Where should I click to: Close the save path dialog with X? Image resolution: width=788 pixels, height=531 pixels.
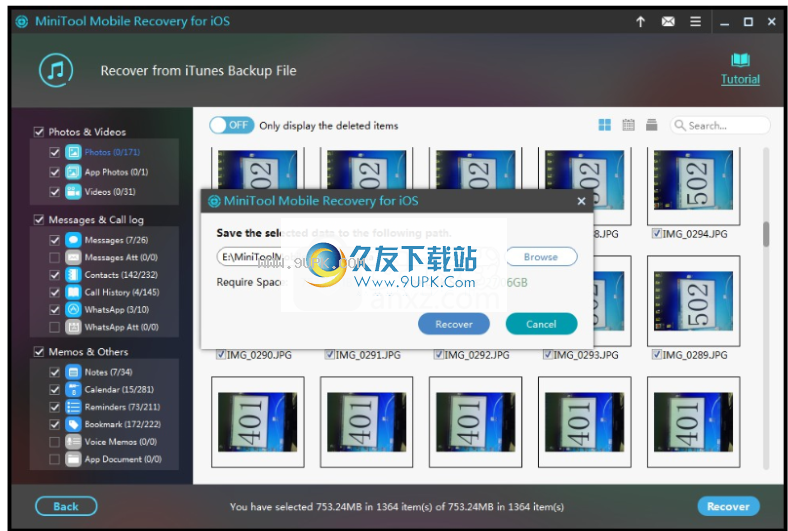click(x=581, y=201)
